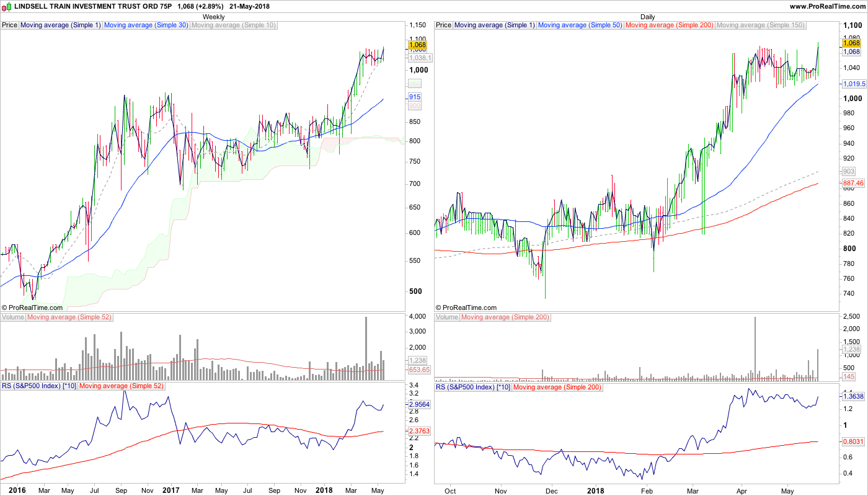
Task: Click the Volume label in the Weekly panel
Action: point(13,317)
